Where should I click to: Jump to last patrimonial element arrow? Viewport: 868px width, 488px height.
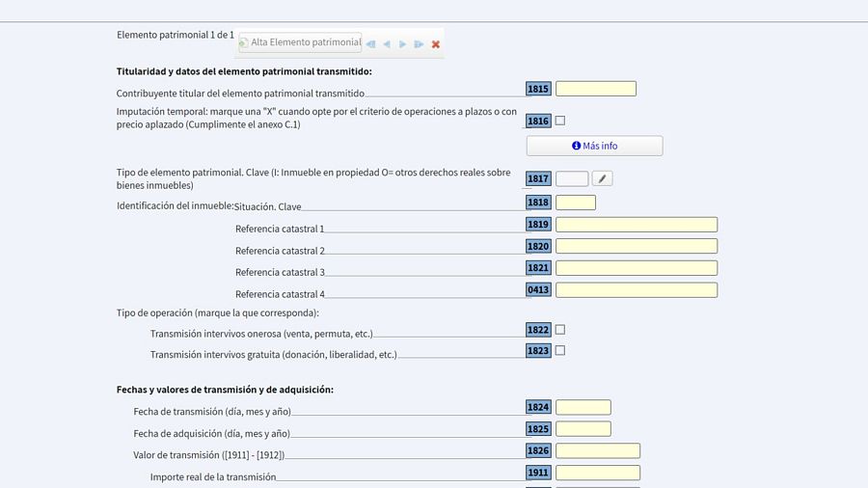point(419,44)
